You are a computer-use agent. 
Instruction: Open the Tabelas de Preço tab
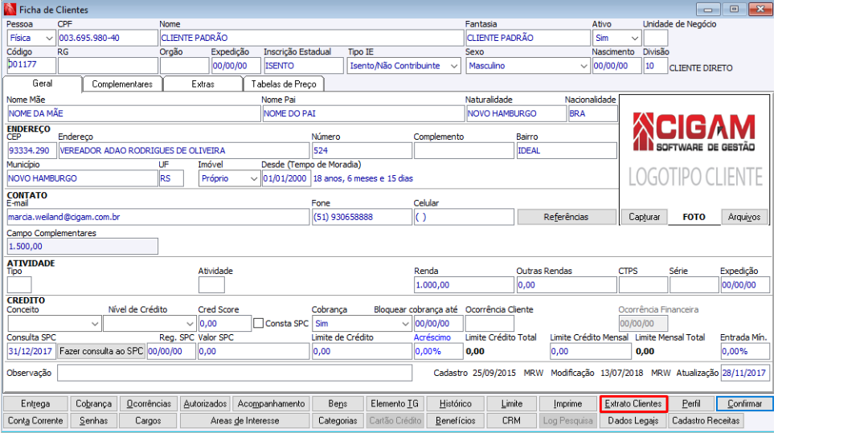click(284, 84)
